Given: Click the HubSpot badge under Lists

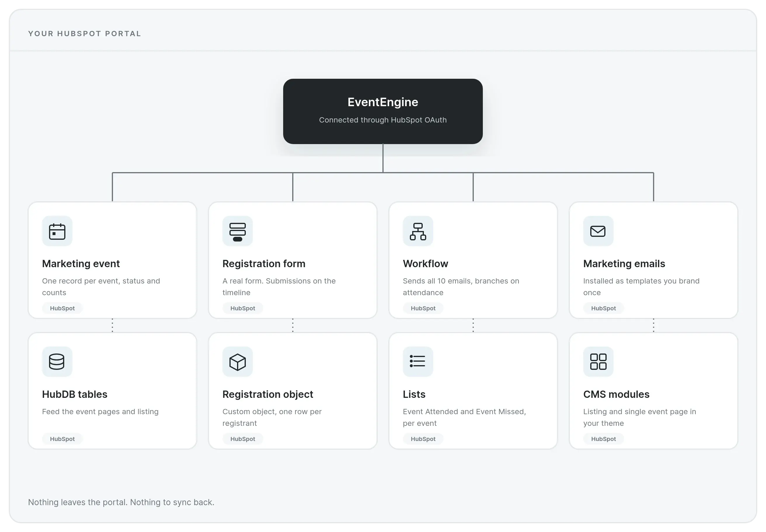Looking at the screenshot, I should click(x=423, y=439).
